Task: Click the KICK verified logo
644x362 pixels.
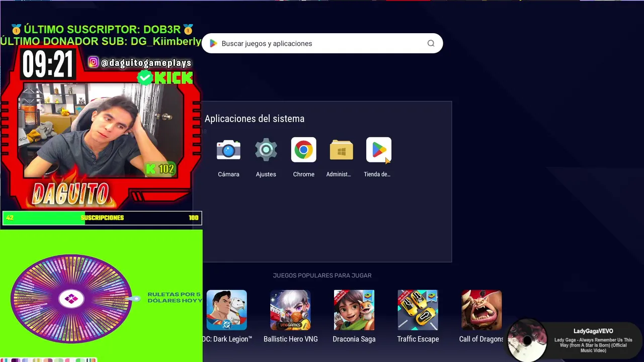Action: 166,77
